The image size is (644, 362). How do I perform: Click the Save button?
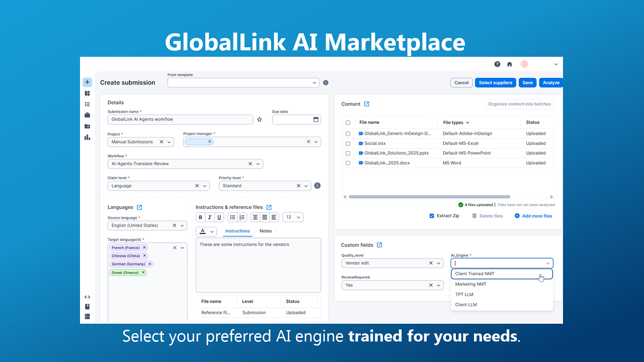coord(527,82)
